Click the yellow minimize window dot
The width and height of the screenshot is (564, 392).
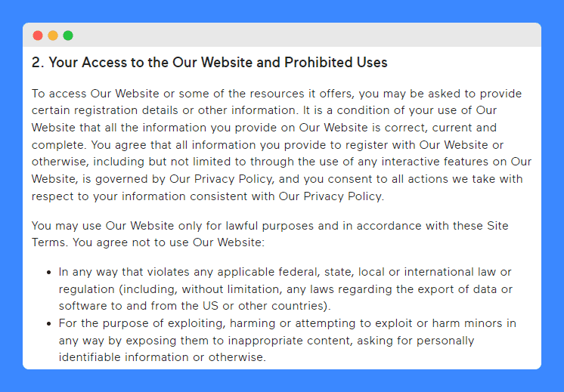click(x=53, y=35)
